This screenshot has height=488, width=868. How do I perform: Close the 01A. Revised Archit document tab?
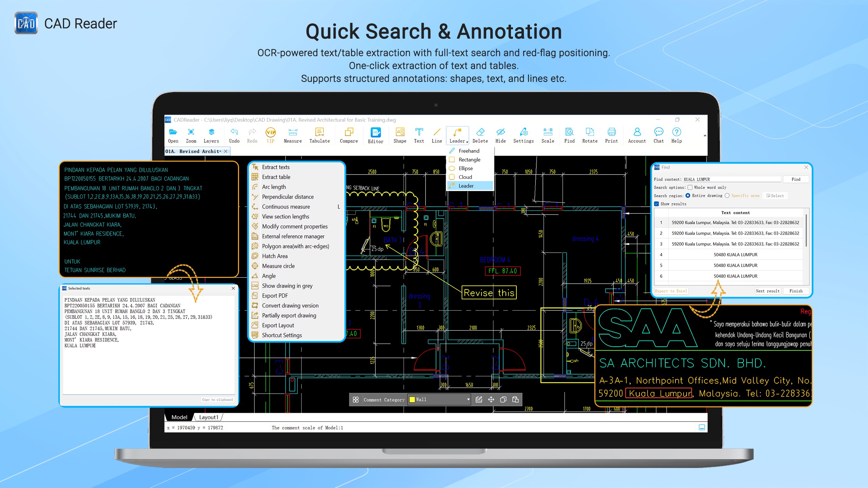[x=226, y=151]
